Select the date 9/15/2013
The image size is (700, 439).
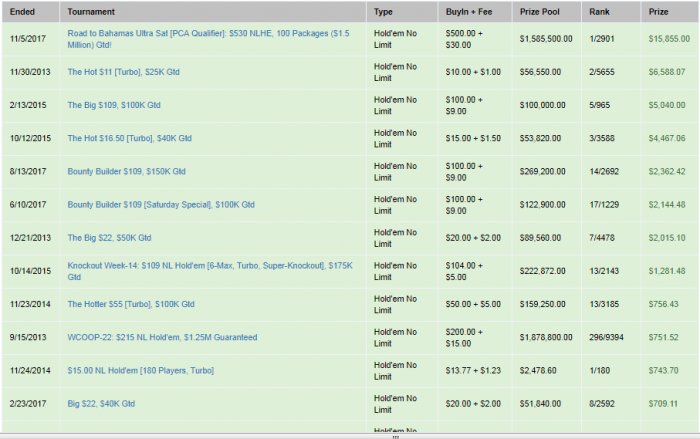[28, 337]
